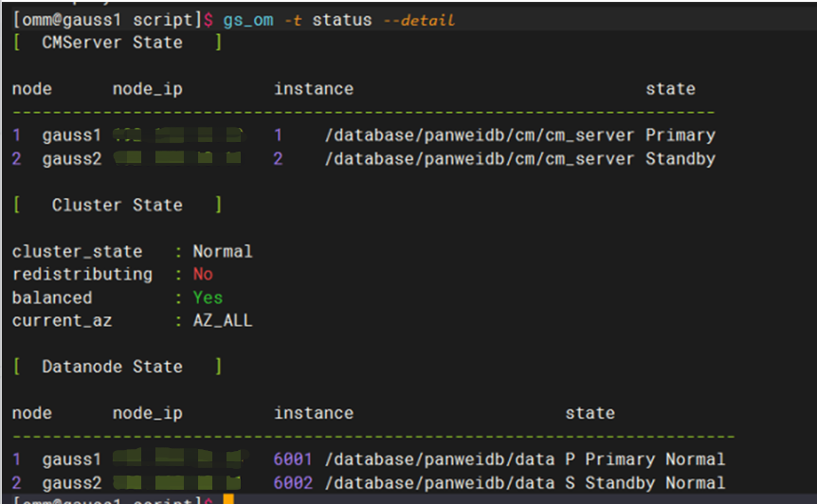
Task: Click gauss2's cm_server path
Action: pyautogui.click(x=479, y=158)
